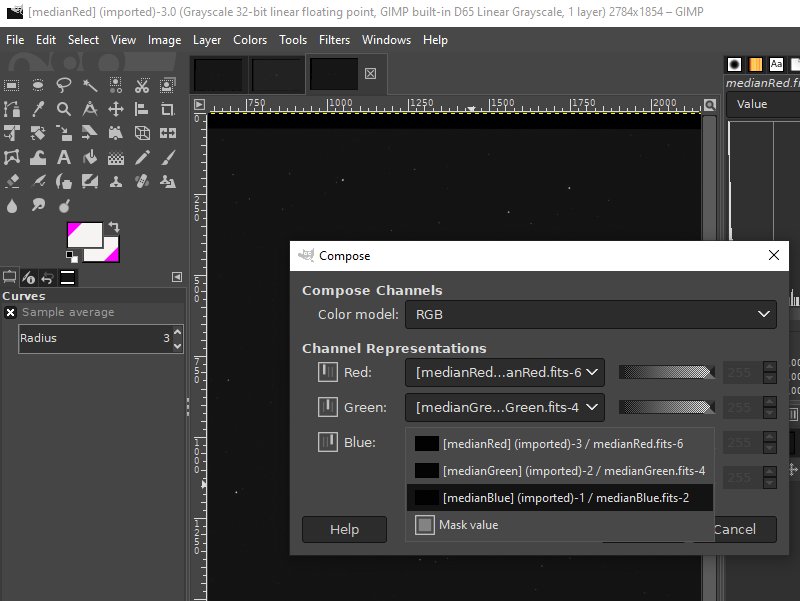The height and width of the screenshot is (601, 800).
Task: Select the MyPaint Brush tool
Action: point(90,181)
